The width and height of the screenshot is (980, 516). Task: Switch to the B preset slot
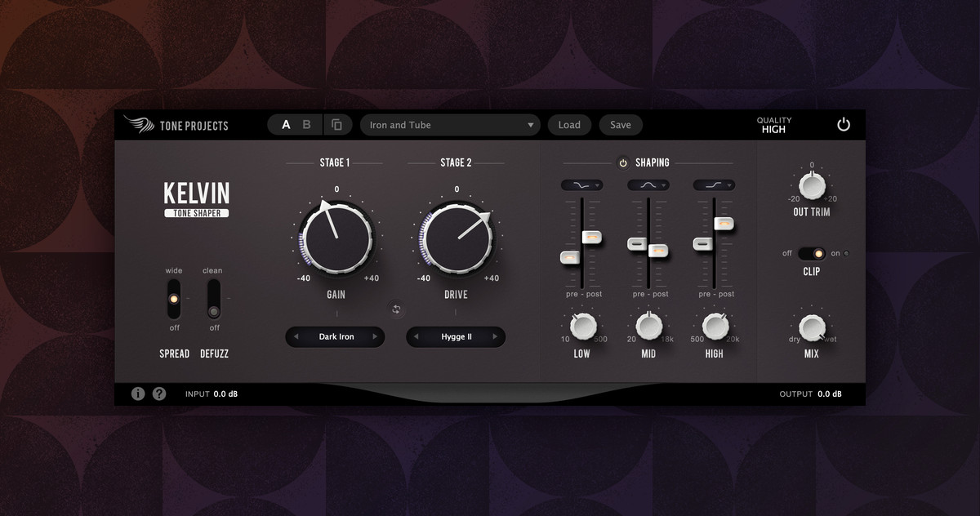307,125
